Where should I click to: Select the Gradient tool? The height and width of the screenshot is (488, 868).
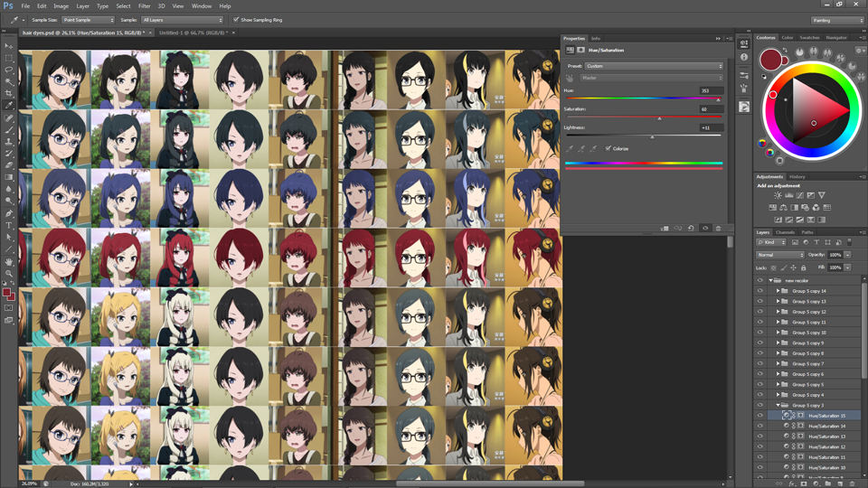(x=9, y=178)
